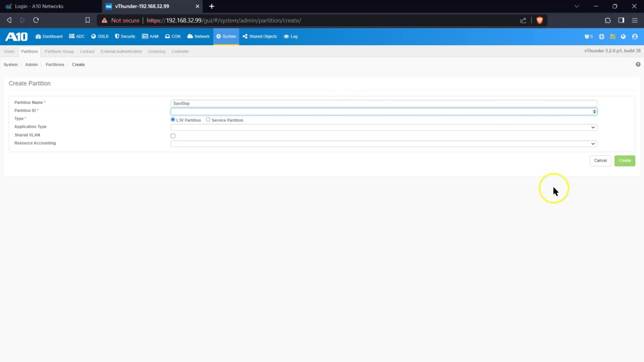The image size is (644, 362).
Task: Click the lifebuoy help/support icon in header
Action: pyautogui.click(x=602, y=37)
